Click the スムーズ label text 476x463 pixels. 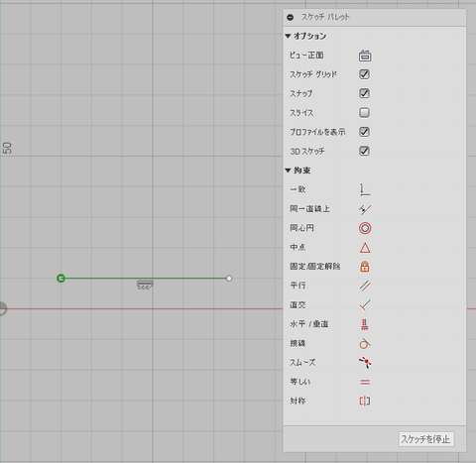[302, 363]
